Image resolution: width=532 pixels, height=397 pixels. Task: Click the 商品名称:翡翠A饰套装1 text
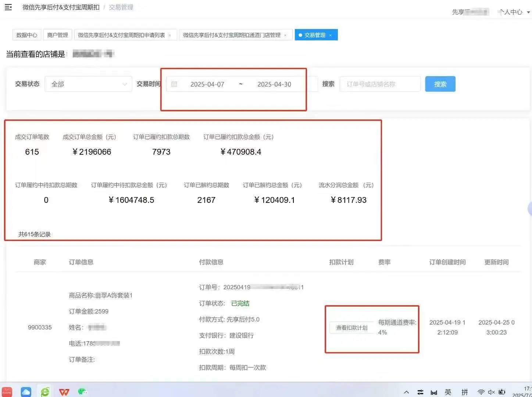(101, 295)
